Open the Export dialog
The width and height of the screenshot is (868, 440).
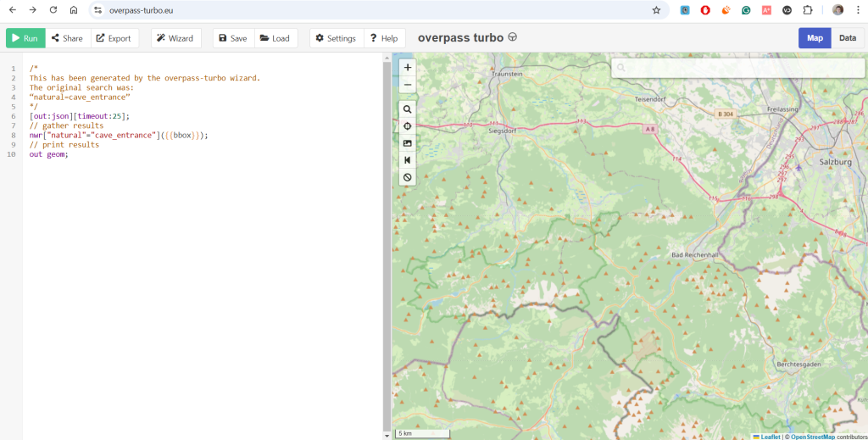tap(114, 38)
